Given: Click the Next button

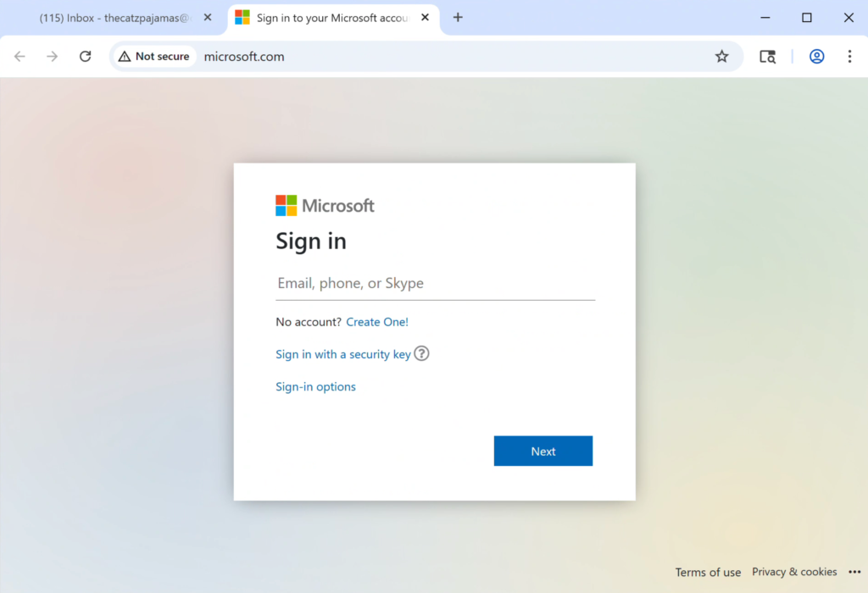Looking at the screenshot, I should pos(543,451).
